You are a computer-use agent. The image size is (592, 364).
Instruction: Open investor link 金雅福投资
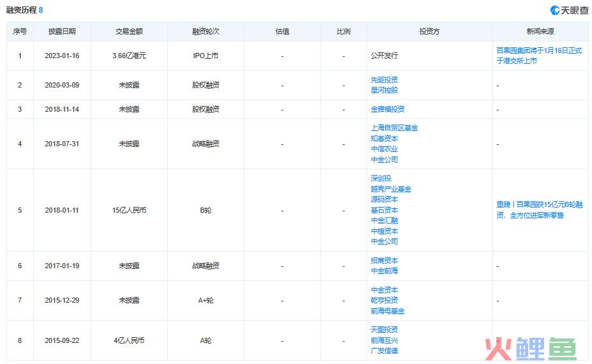388,109
